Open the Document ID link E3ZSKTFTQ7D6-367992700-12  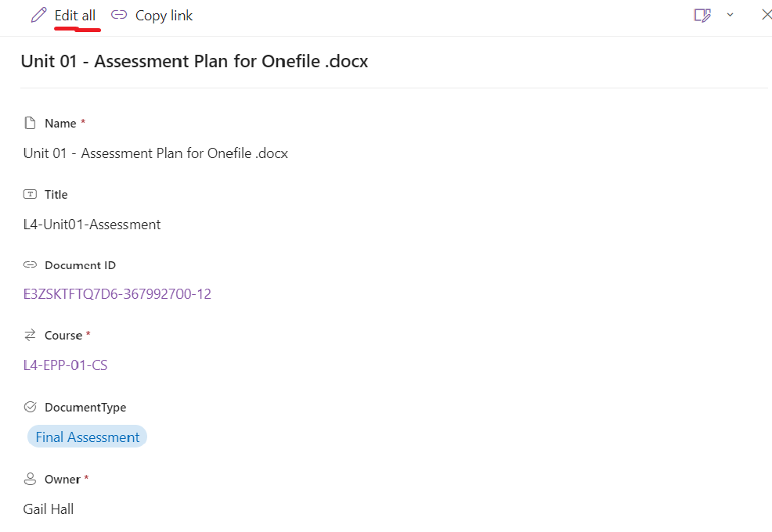pyautogui.click(x=117, y=294)
